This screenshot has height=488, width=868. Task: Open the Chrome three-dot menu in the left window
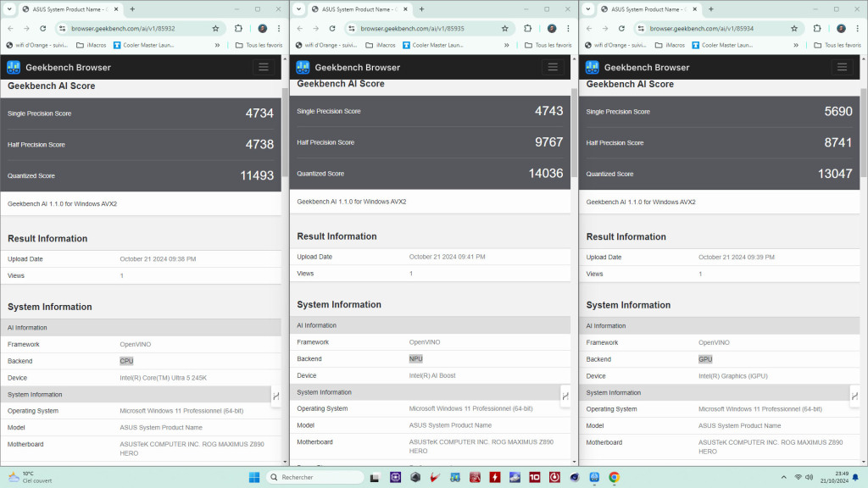(x=279, y=28)
